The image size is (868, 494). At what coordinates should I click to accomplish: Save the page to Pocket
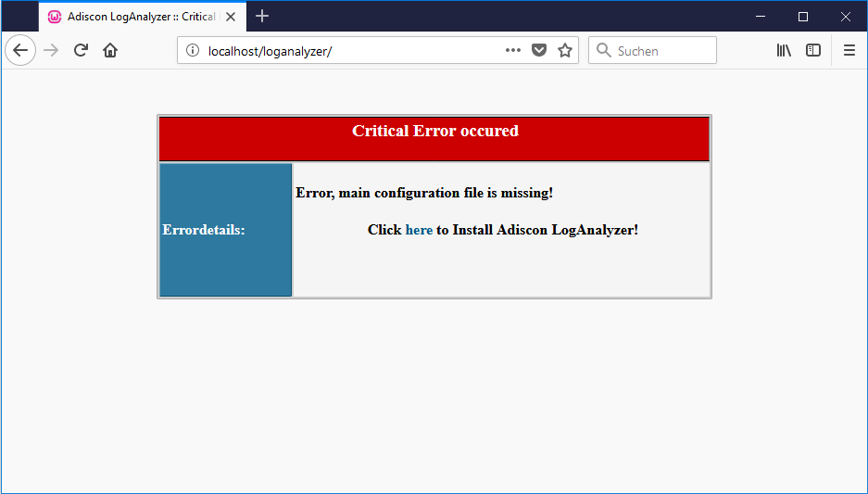[539, 50]
